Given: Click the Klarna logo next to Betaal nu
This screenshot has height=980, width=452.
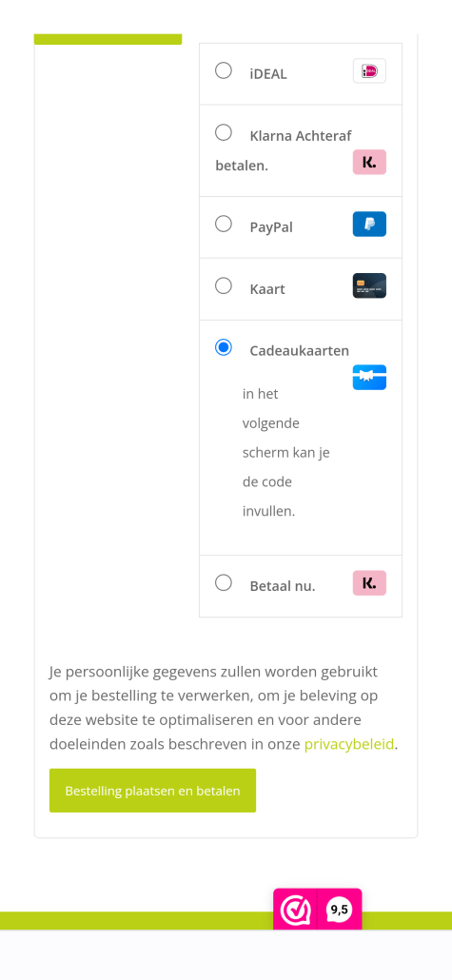Looking at the screenshot, I should pyautogui.click(x=369, y=583).
